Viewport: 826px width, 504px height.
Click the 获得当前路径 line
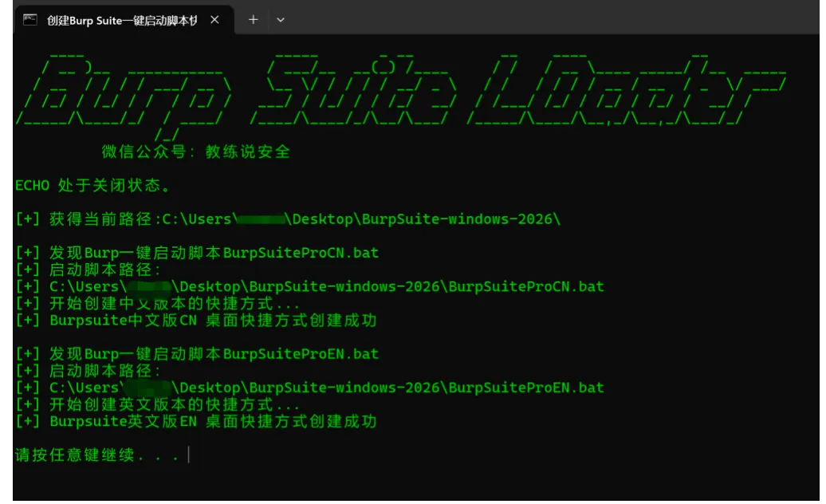click(288, 219)
